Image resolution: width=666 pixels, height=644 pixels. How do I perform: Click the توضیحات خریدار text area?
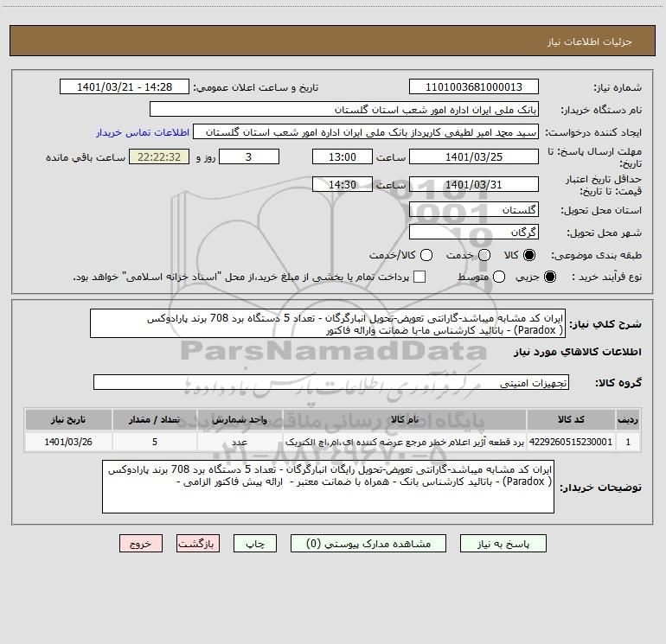(x=329, y=487)
